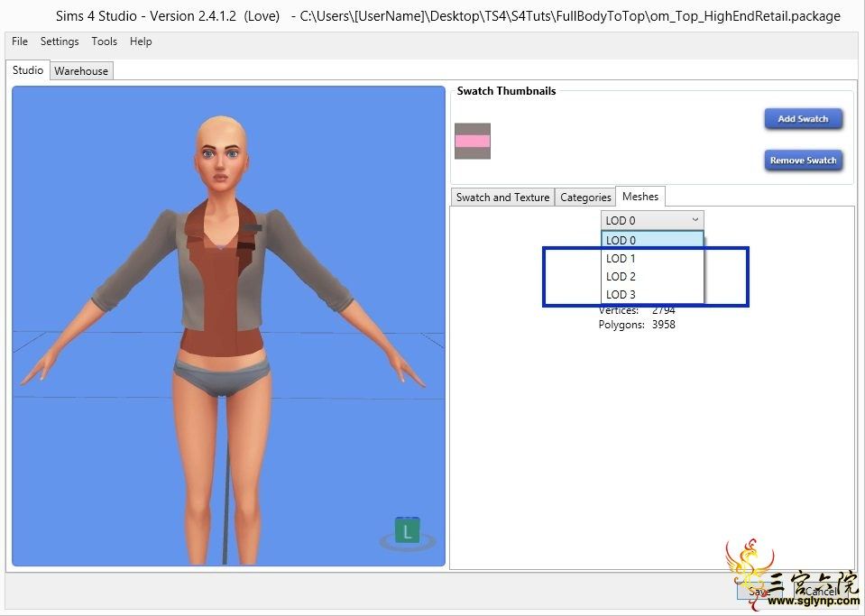
Task: Open the Help menu
Action: (x=141, y=41)
